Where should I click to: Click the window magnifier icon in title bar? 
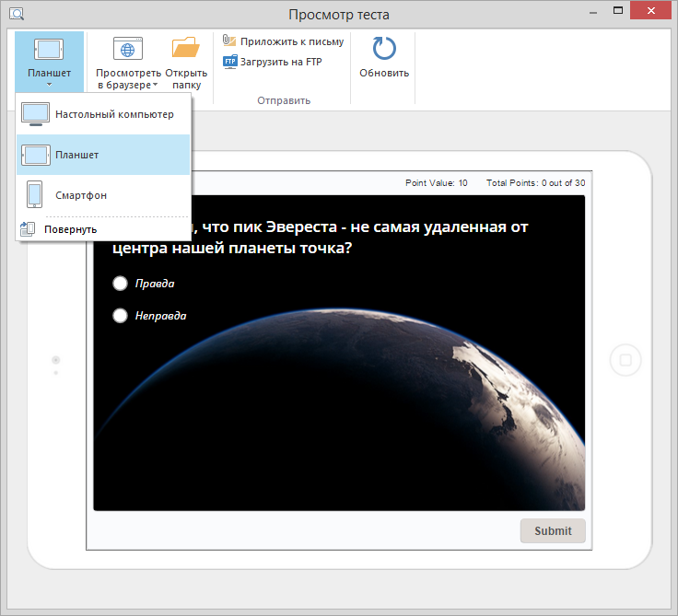pos(17,14)
